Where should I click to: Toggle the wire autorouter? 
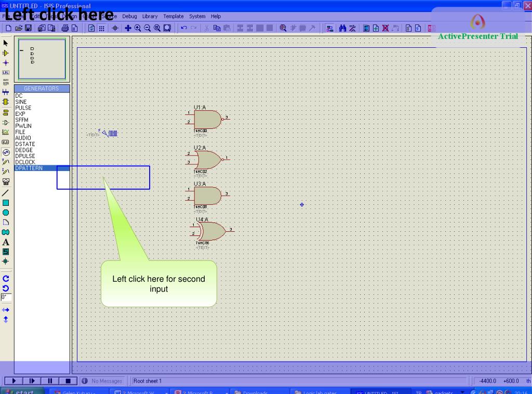(329, 28)
